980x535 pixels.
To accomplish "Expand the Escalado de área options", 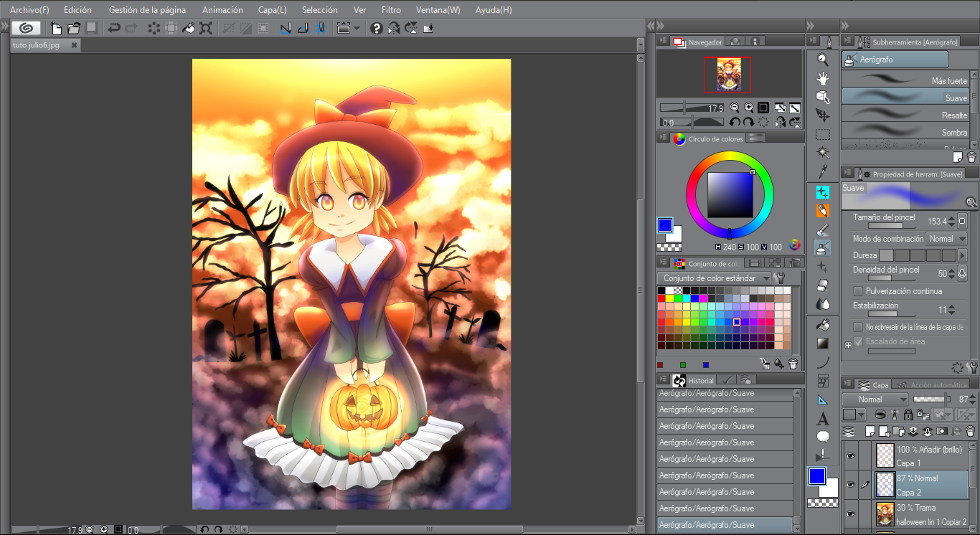I will [848, 345].
